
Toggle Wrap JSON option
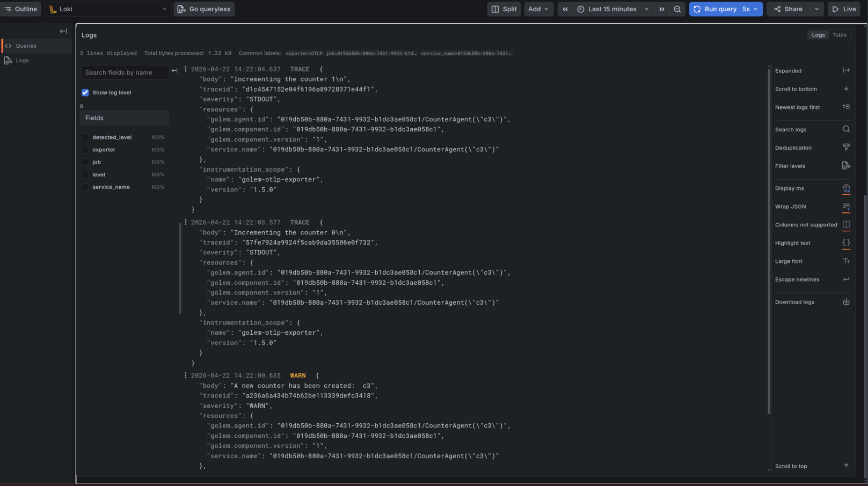coord(846,207)
